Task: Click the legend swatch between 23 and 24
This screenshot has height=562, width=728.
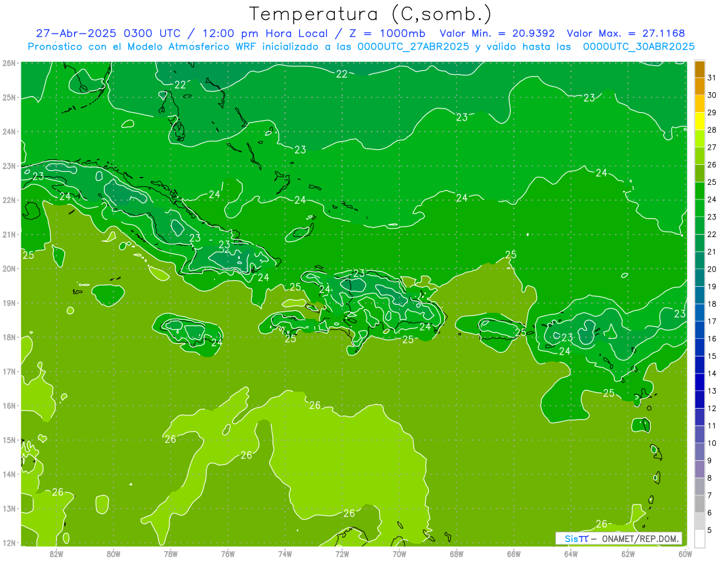Action: [x=699, y=208]
